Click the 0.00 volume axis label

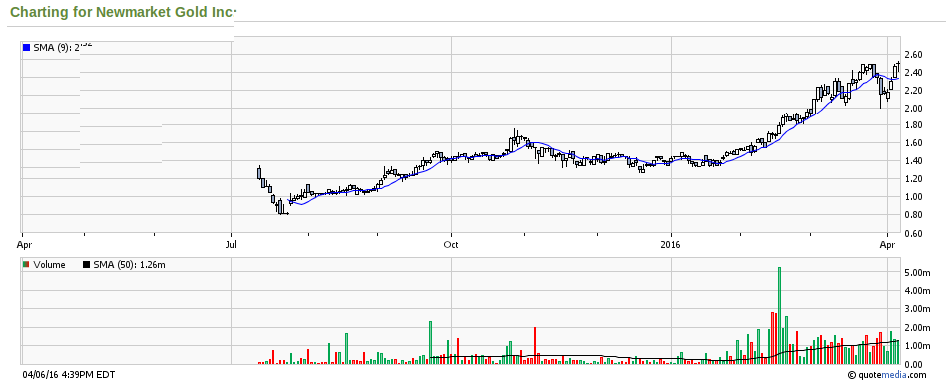(x=914, y=365)
